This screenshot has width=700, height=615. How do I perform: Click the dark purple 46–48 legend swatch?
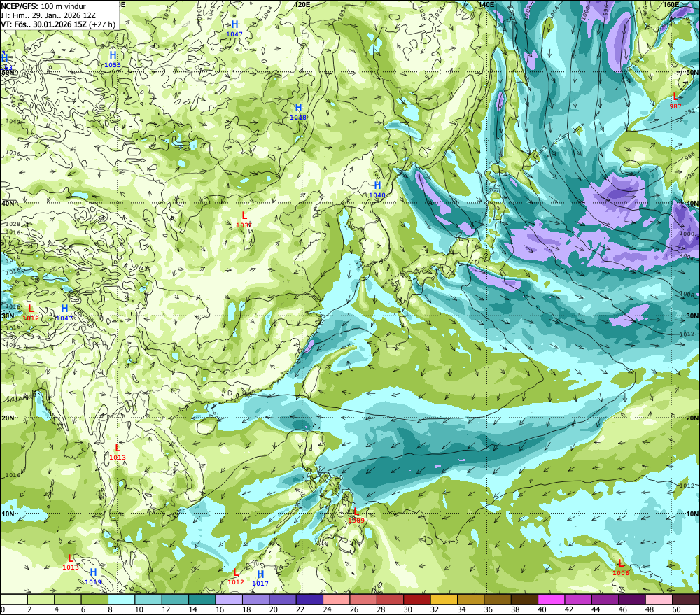click(631, 599)
